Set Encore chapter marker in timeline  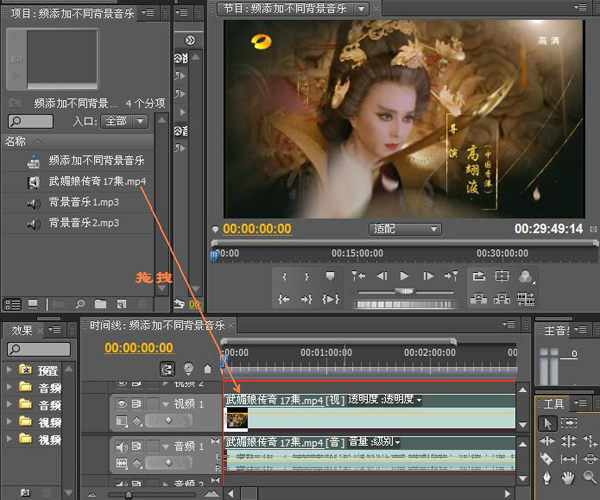pos(188,369)
